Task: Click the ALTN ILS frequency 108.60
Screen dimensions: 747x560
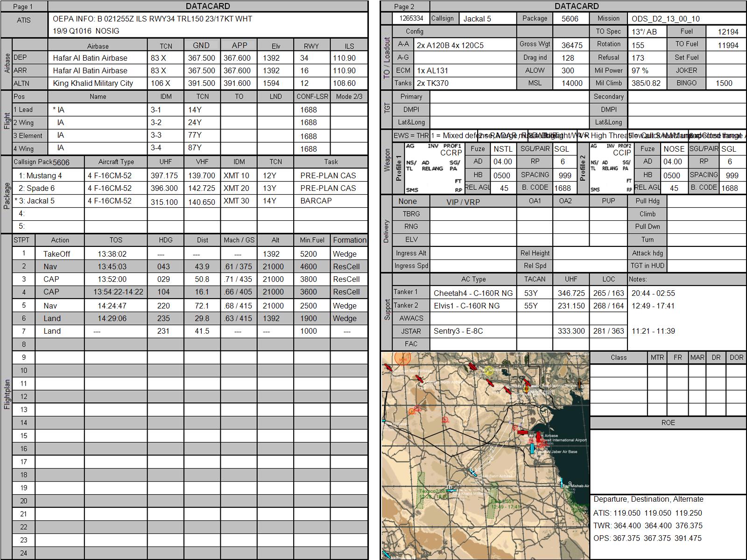Action: 344,83
